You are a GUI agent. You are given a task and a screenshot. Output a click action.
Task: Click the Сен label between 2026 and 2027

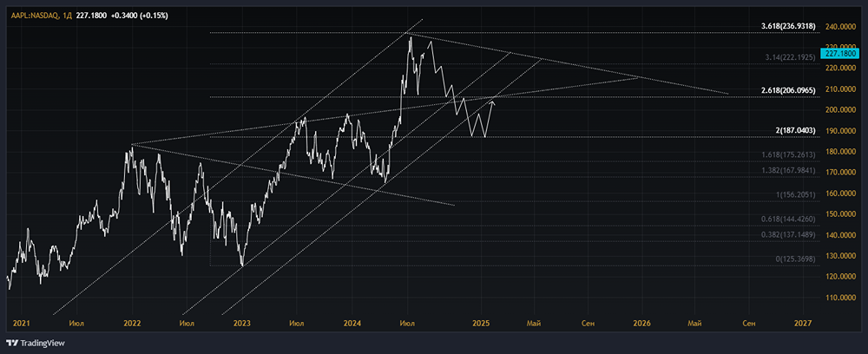748,323
